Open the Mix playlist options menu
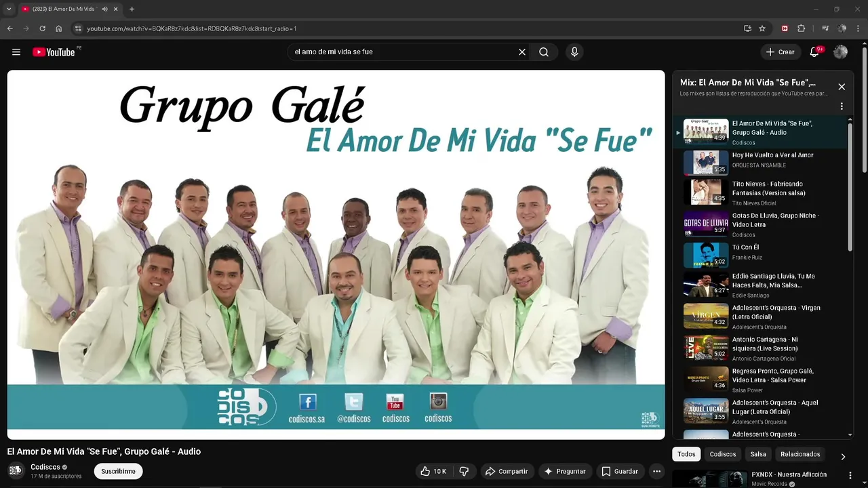 click(842, 106)
